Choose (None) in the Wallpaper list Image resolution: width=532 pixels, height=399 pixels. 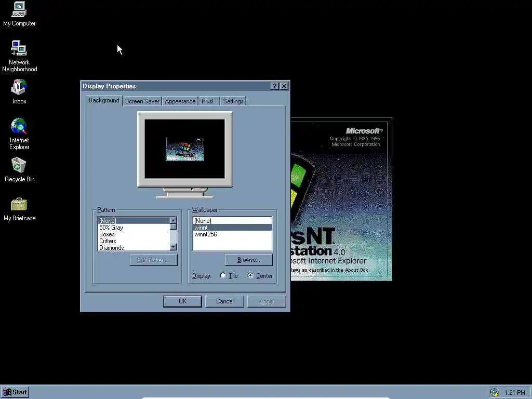click(x=232, y=220)
